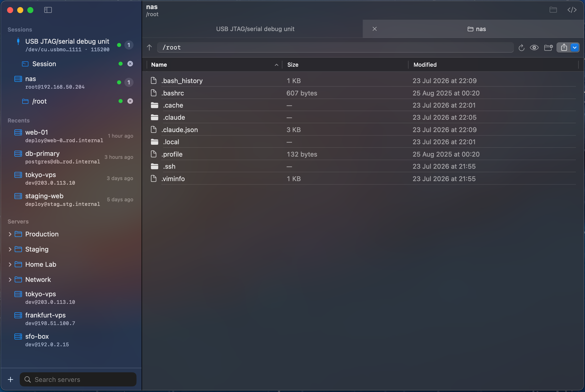Screen dimensions: 585x392
Task: Open the file browser view icon in title bar
Action: coord(553,10)
